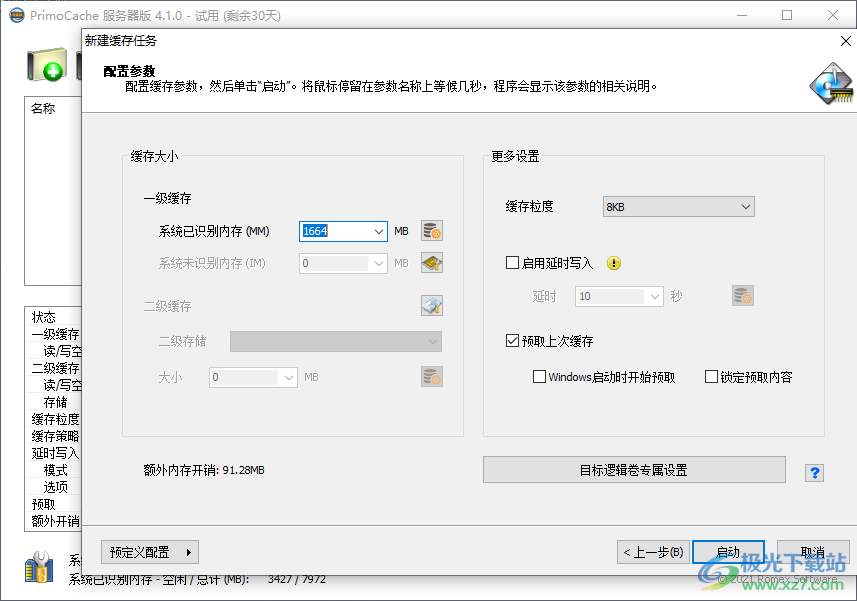Open the 二级存储 selection dropdown
This screenshot has height=601, width=857.
336,341
